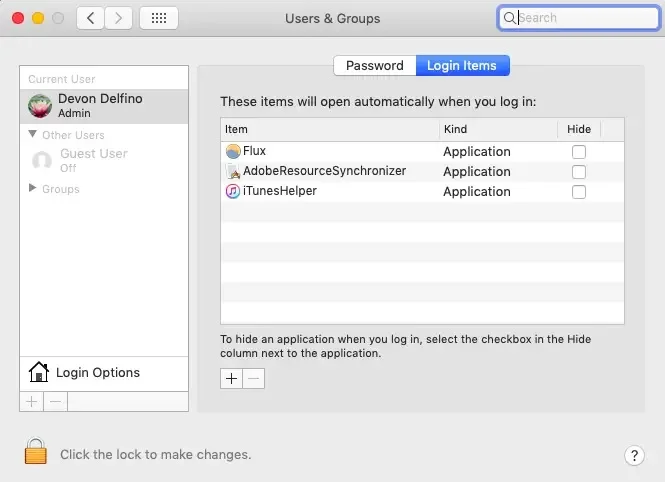
Task: Show all preferences grid button
Action: click(x=158, y=18)
